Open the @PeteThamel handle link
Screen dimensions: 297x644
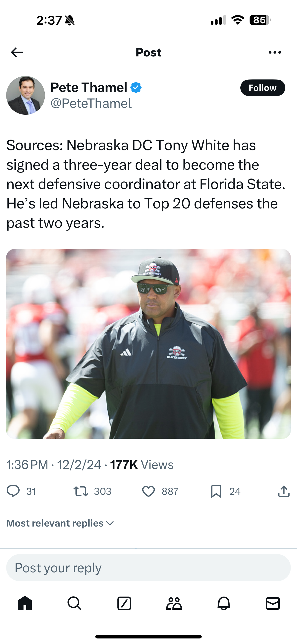[x=91, y=103]
